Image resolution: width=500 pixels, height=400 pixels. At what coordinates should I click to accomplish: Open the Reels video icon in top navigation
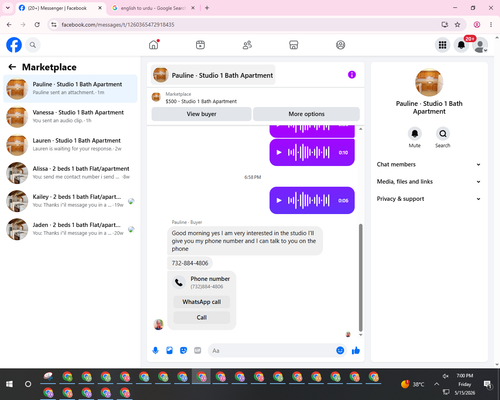tap(200, 45)
